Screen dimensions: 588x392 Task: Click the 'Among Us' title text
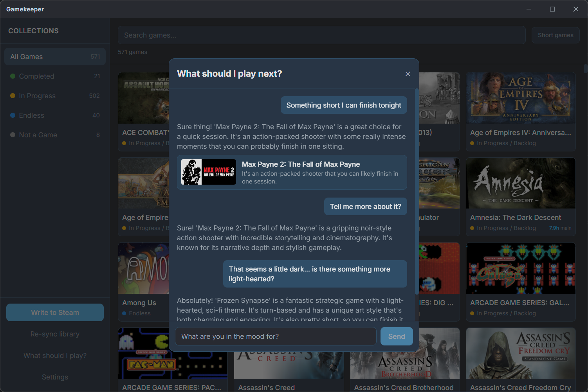coord(139,303)
